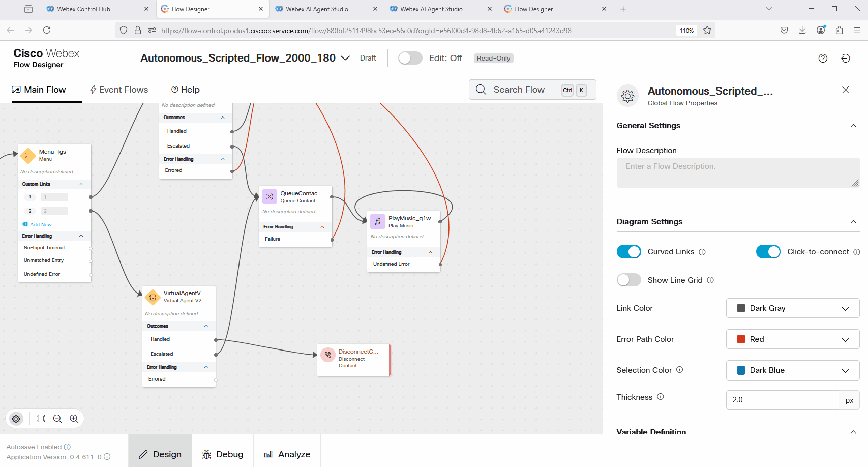Close the Global Flow Properties panel
The width and height of the screenshot is (868, 467).
(846, 90)
